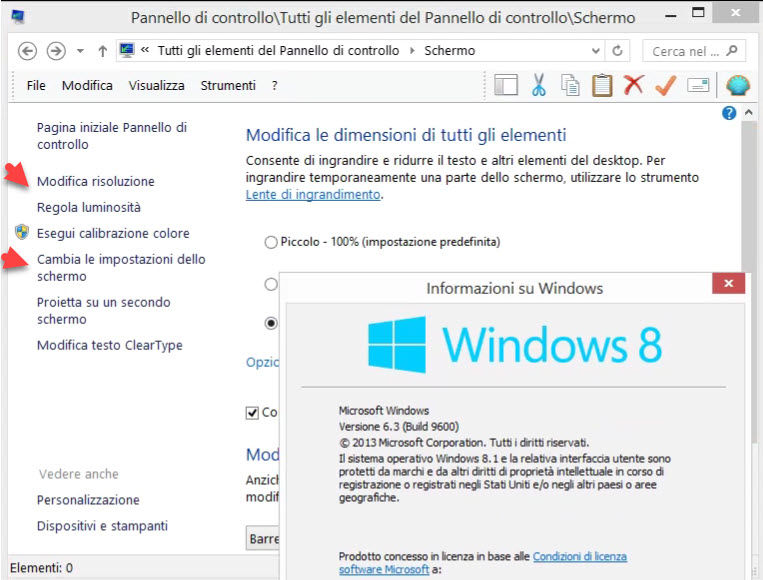The image size is (763, 580).
Task: Click the Copy toolbar icon
Action: pyautogui.click(x=570, y=85)
